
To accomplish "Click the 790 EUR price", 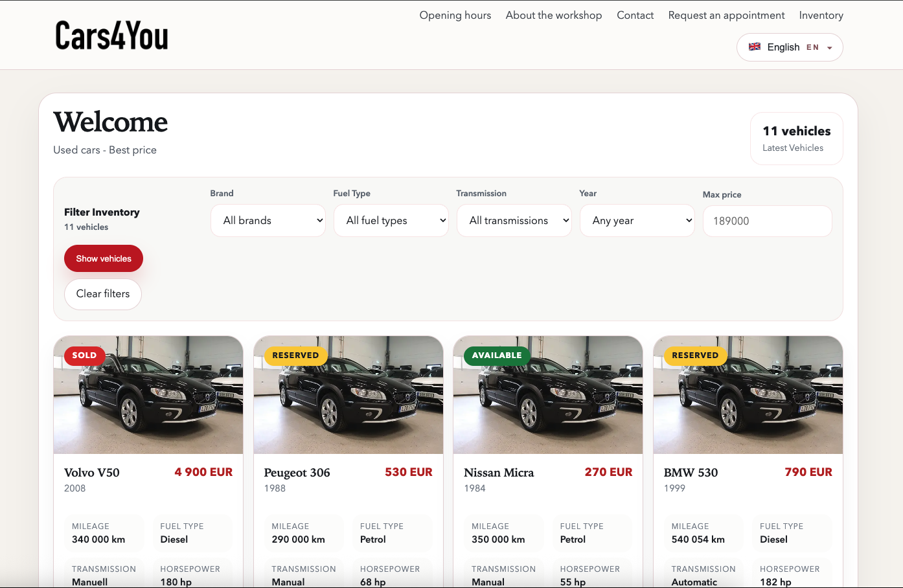I will (x=808, y=472).
